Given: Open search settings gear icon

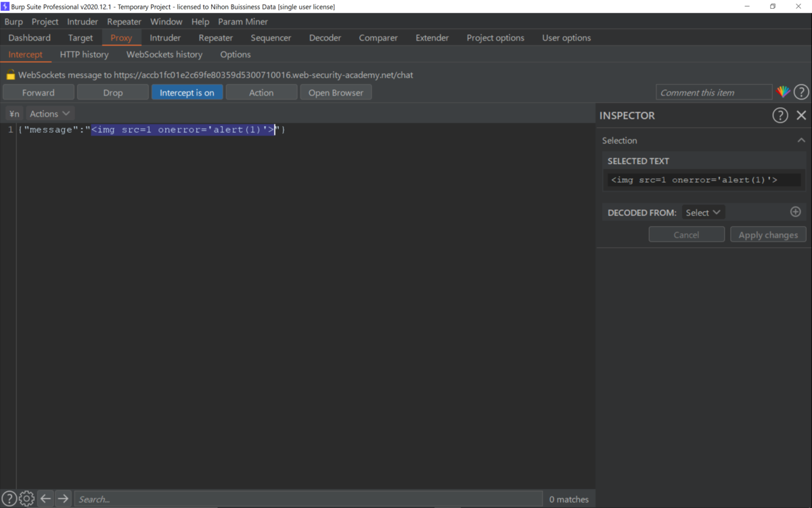Looking at the screenshot, I should (x=26, y=499).
